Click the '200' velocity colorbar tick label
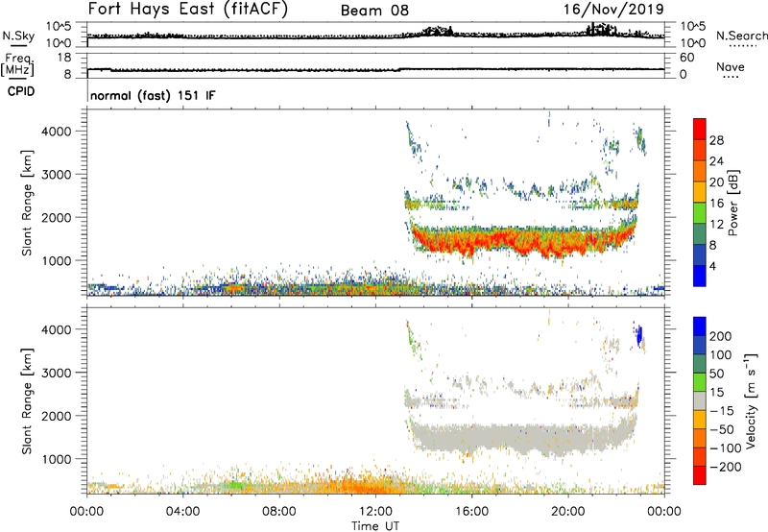 click(721, 336)
